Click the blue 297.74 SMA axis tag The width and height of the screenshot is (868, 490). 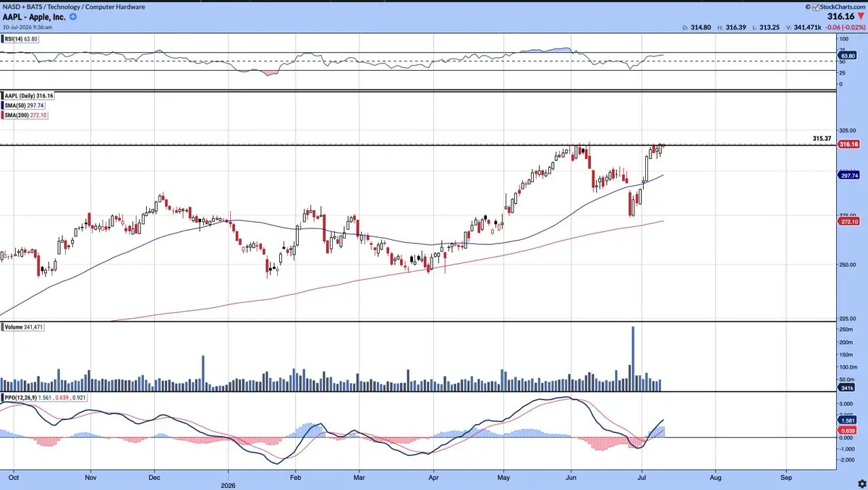847,175
